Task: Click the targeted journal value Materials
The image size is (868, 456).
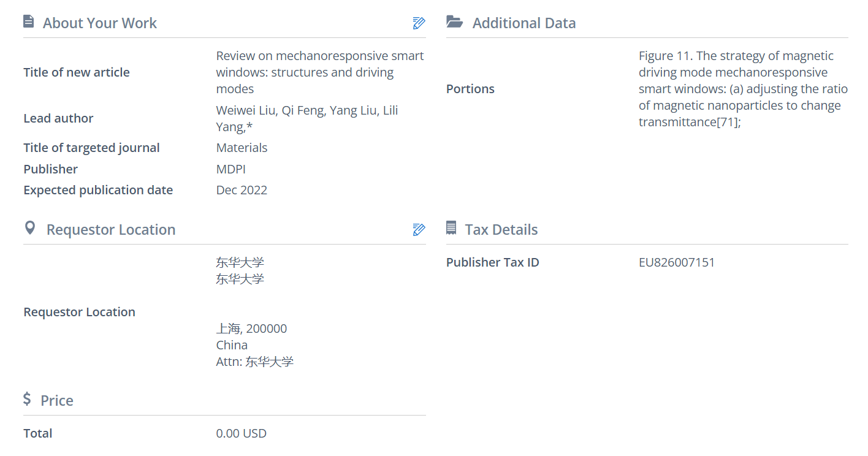Action: click(x=242, y=148)
